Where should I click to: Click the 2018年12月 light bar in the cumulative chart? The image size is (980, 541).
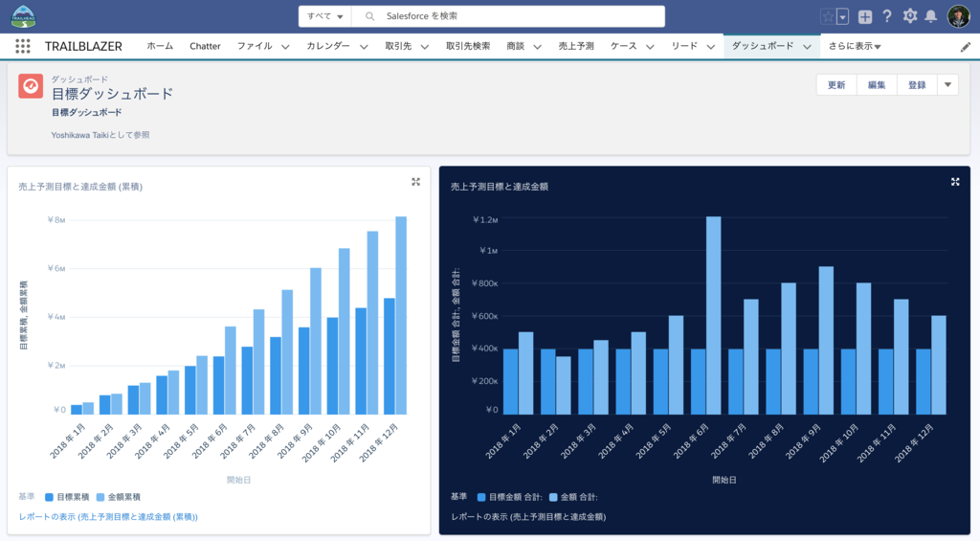coord(401,315)
